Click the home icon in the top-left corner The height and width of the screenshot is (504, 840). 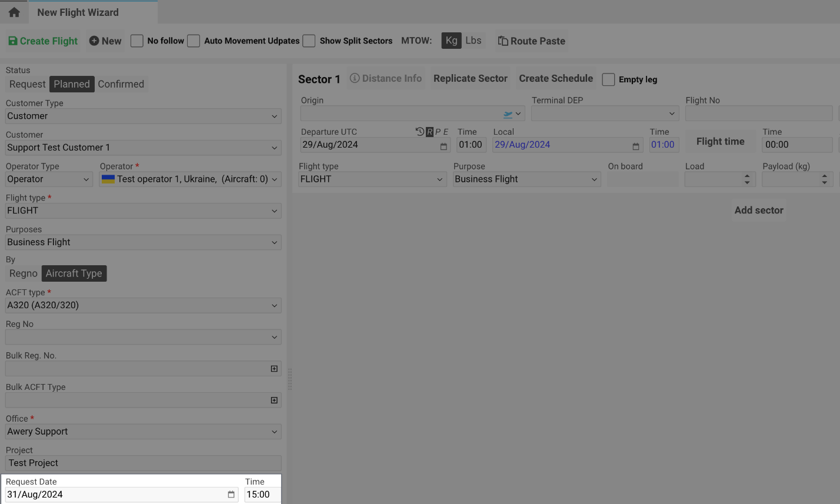coord(13,12)
